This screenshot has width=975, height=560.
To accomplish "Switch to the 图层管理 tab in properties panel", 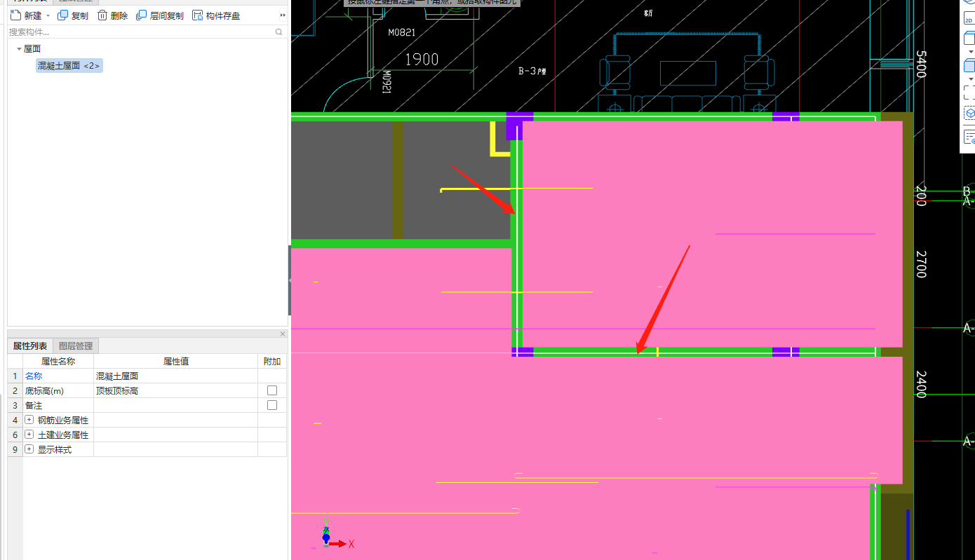I will [x=76, y=346].
